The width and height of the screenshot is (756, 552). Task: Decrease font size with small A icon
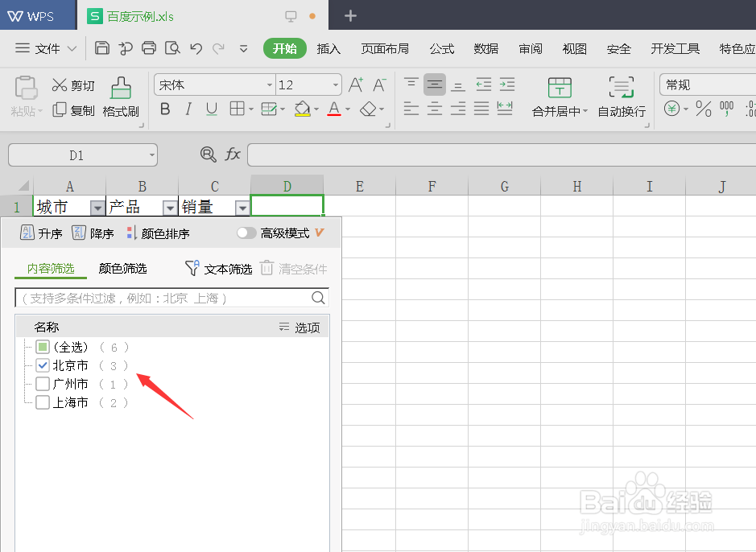point(379,85)
